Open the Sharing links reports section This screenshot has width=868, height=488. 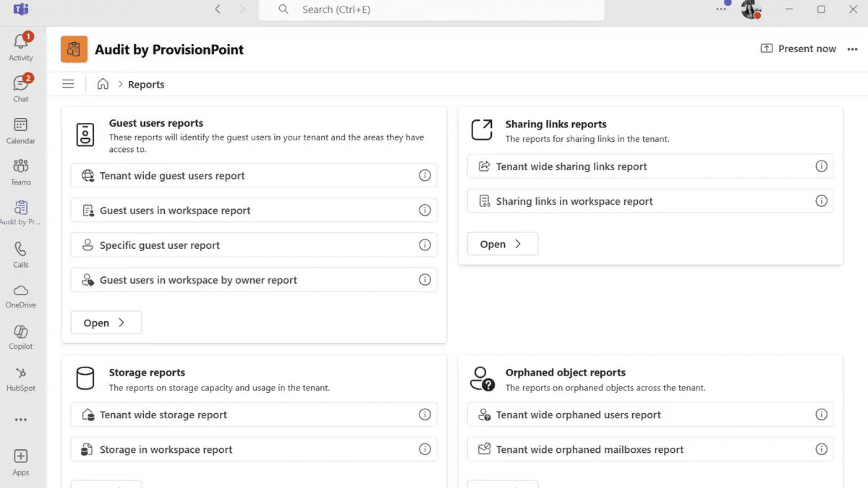point(503,244)
